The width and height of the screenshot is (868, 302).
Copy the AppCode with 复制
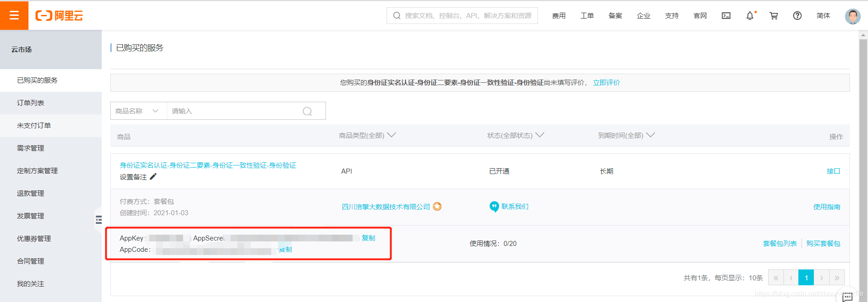[x=285, y=250]
